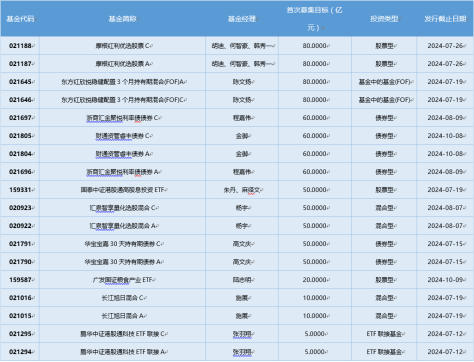This screenshot has height=362, width=474.
Task: Click the 发行截止日期 column header
Action: 445,19
